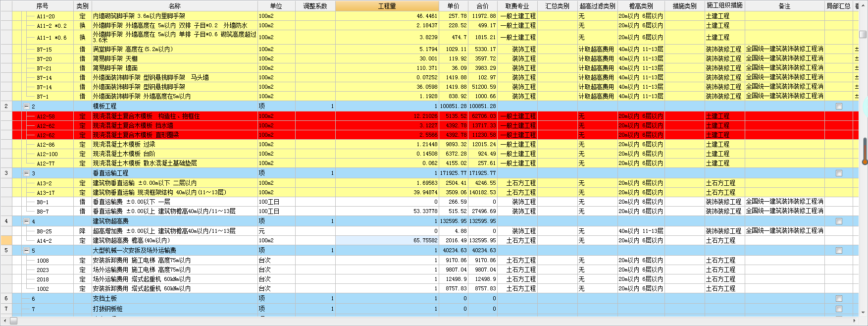
Task: Select the B7-15 code cell
Action: coord(43,49)
